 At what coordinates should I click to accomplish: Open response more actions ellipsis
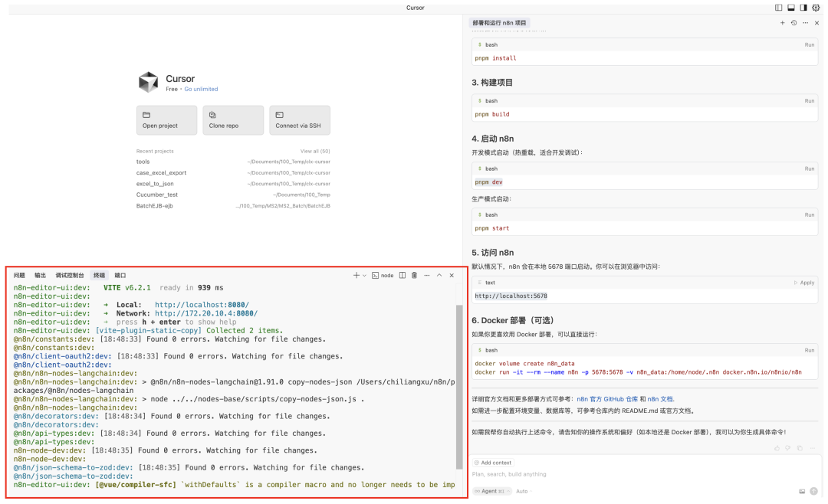point(812,448)
